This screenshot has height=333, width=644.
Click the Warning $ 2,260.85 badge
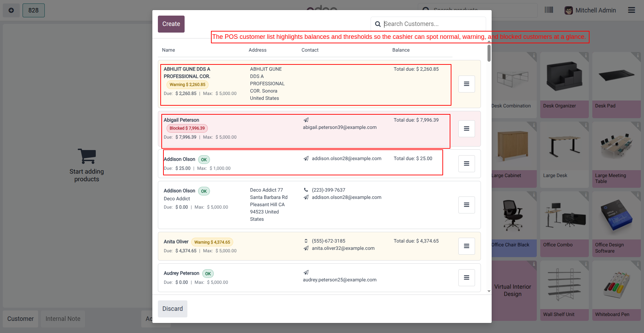pyautogui.click(x=187, y=85)
